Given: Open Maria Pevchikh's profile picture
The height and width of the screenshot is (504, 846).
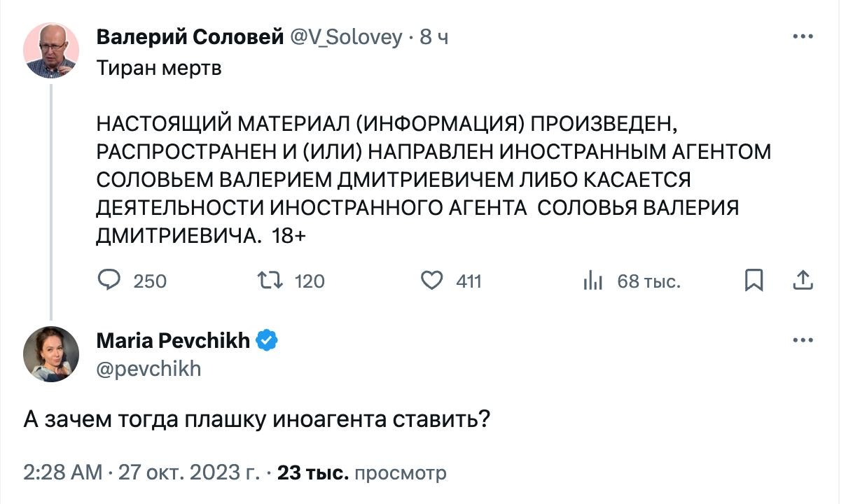Looking at the screenshot, I should click(50, 353).
